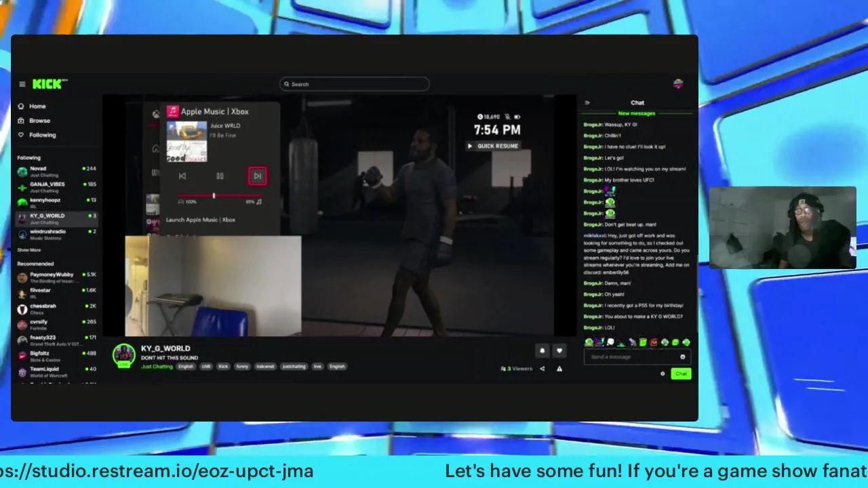Open the Just Chatting category link
868x488 pixels.
(157, 367)
